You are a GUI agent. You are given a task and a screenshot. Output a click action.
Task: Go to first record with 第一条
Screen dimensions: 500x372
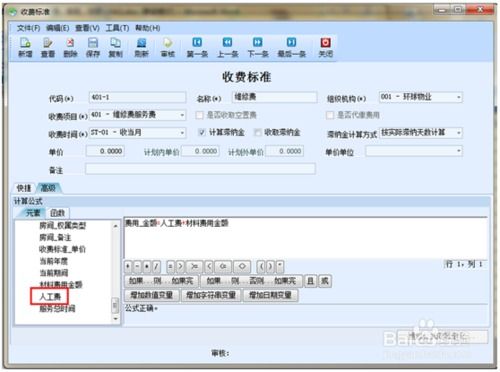(x=197, y=47)
